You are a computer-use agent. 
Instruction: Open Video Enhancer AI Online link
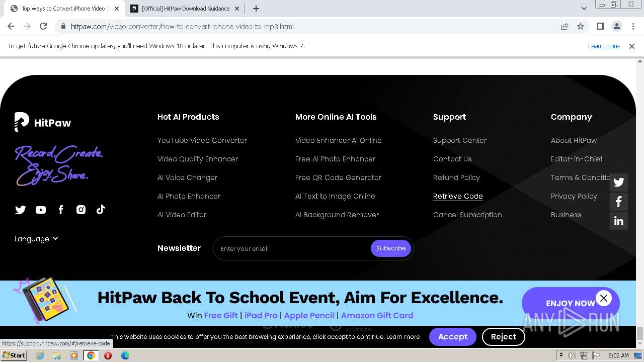(339, 140)
